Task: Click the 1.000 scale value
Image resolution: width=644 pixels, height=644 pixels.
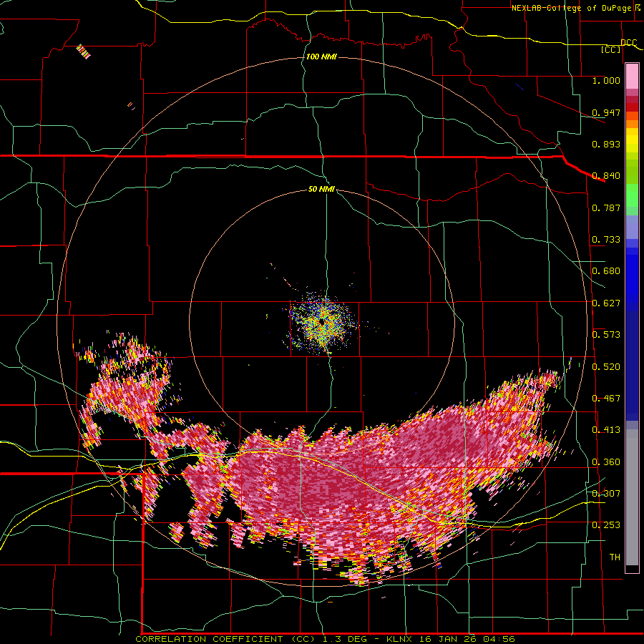Action: click(606, 80)
